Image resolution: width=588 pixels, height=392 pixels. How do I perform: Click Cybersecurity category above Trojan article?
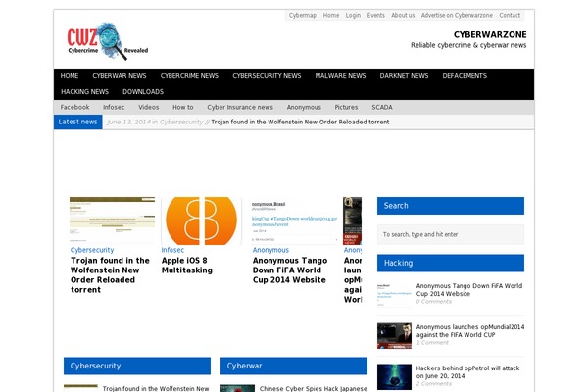click(92, 250)
